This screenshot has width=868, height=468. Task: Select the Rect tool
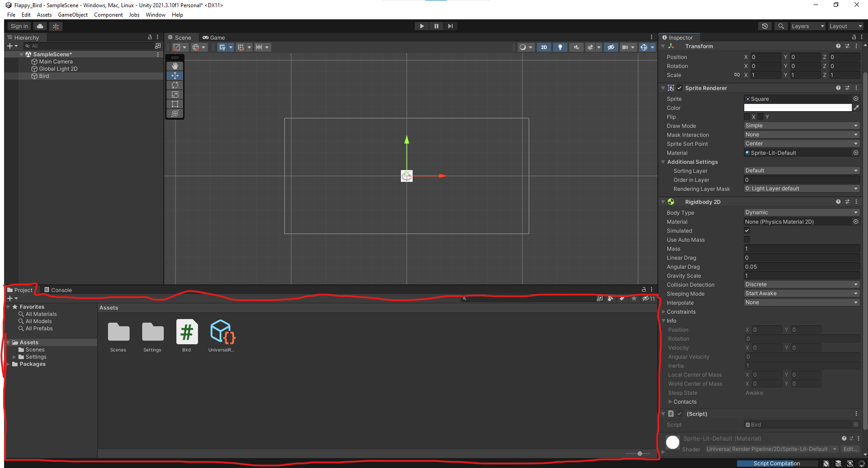[x=175, y=104]
